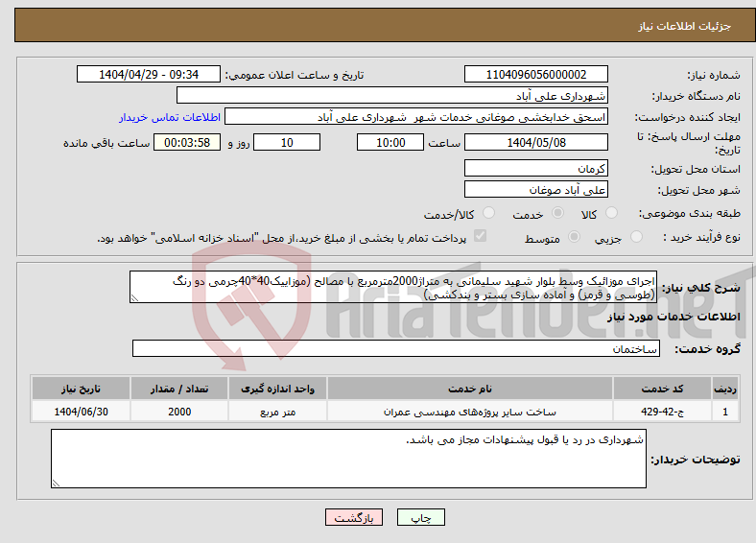Click the row number cell 1
This screenshot has height=543, width=756.
pos(725,412)
